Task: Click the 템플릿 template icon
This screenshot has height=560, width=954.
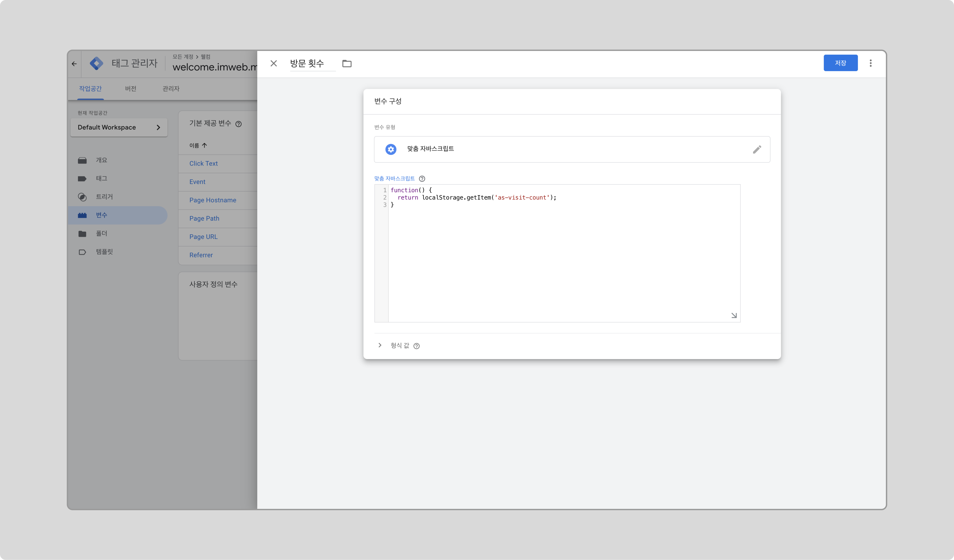Action: tap(82, 252)
